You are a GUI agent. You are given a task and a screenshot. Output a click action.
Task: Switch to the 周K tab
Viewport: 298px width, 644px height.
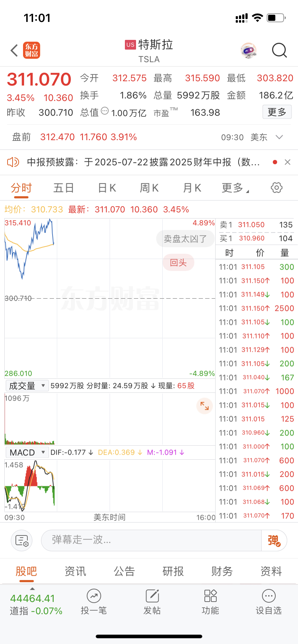(x=149, y=188)
